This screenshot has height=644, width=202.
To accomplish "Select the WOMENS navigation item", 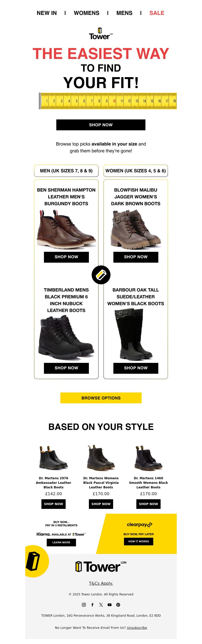I will [x=87, y=13].
